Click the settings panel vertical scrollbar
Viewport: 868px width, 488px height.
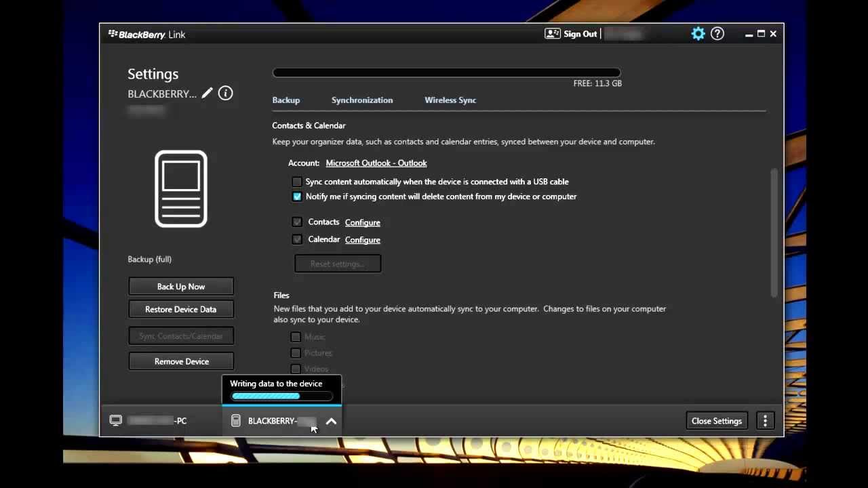click(774, 232)
